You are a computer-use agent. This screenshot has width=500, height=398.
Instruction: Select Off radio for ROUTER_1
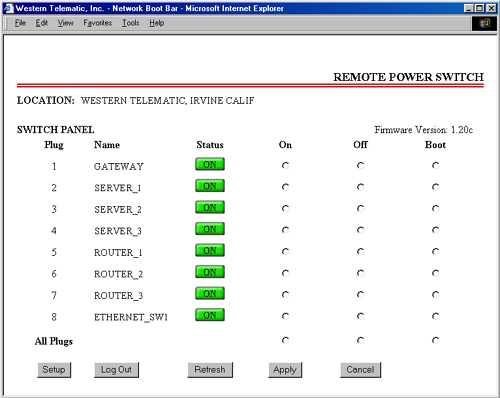(360, 251)
